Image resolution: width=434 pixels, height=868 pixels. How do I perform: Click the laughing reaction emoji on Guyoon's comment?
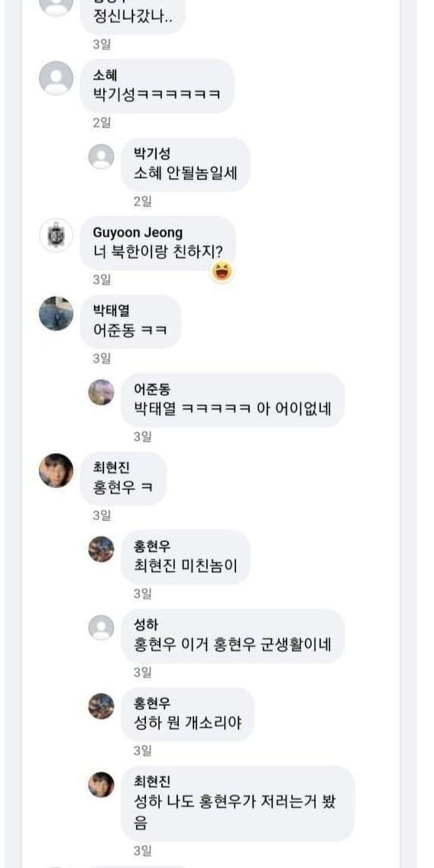tap(221, 273)
